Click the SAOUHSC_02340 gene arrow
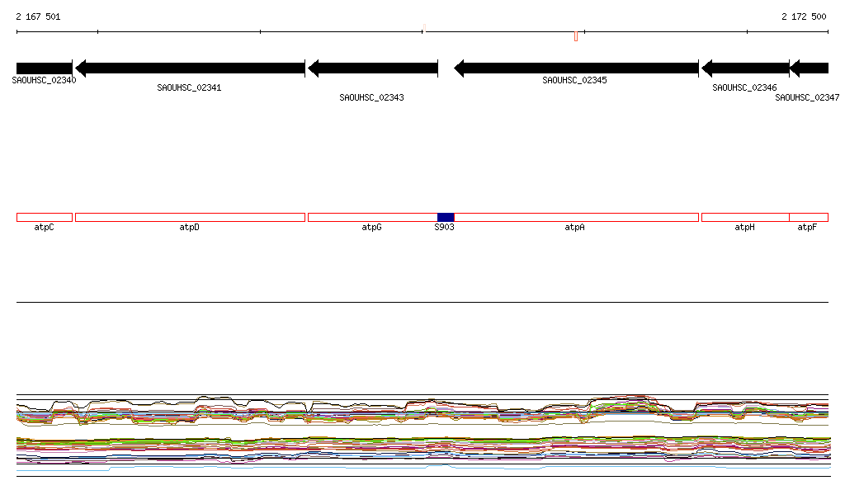The width and height of the screenshot is (845, 504). [45, 68]
